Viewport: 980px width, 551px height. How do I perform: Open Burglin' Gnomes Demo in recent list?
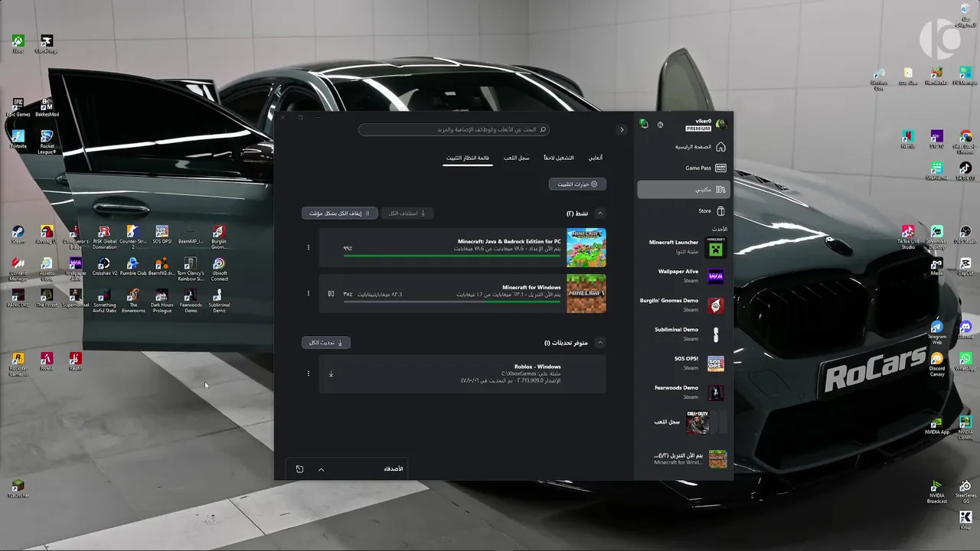click(x=683, y=305)
